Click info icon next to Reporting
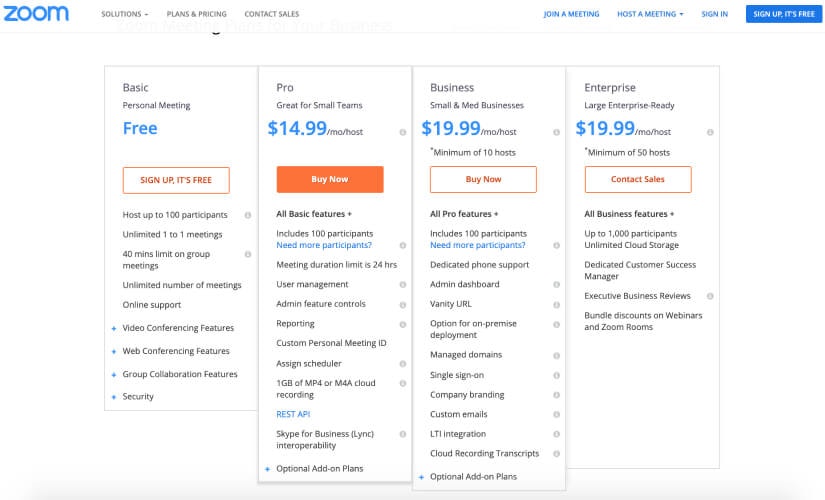The width and height of the screenshot is (825, 500). click(403, 324)
